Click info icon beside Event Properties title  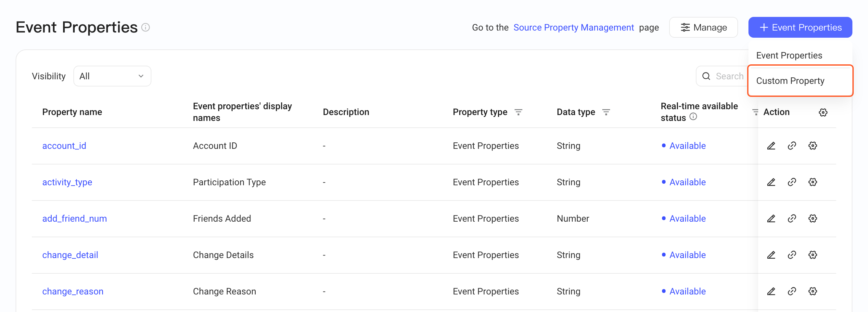[x=145, y=27]
